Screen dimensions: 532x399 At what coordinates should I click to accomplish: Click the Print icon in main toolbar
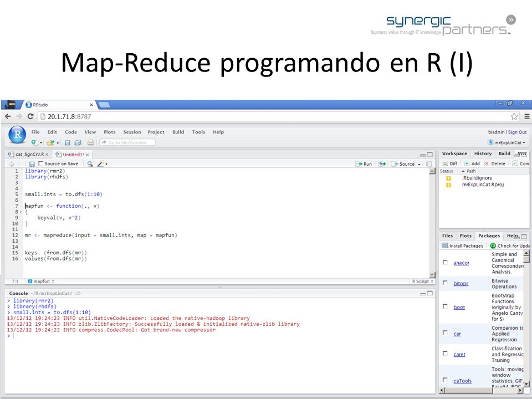[90, 142]
